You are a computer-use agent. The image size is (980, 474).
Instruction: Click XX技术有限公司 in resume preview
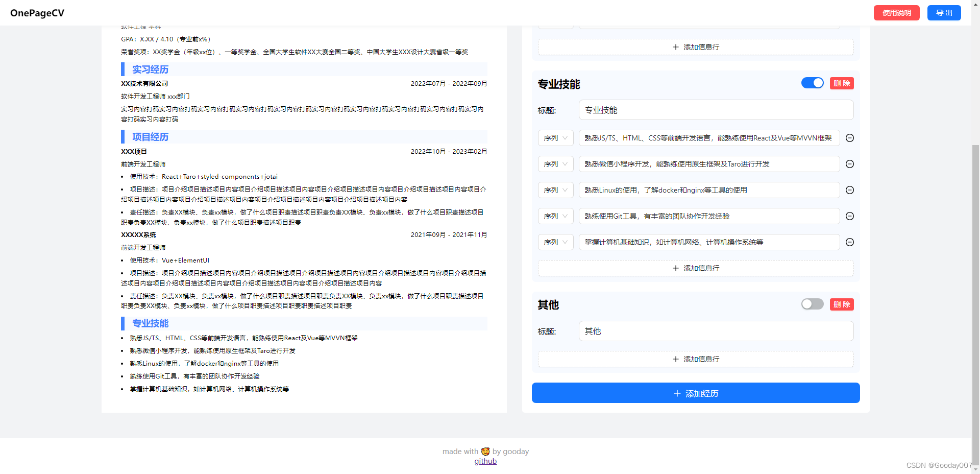pos(144,84)
